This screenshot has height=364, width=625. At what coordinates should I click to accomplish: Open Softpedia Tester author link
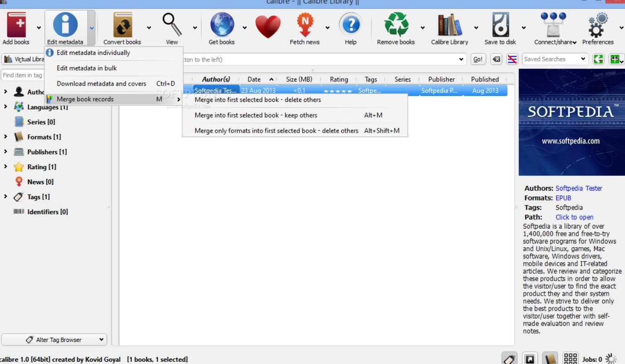[579, 188]
